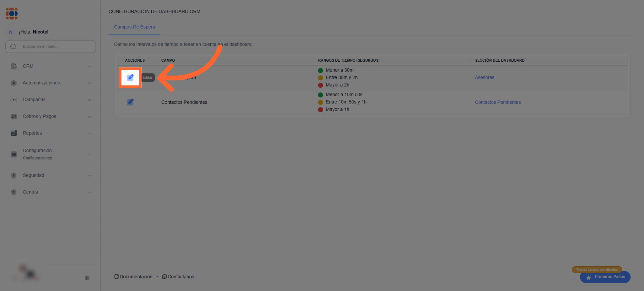Image resolution: width=644 pixels, height=291 pixels.
Task: Open the Reportes menu item
Action: [x=32, y=133]
